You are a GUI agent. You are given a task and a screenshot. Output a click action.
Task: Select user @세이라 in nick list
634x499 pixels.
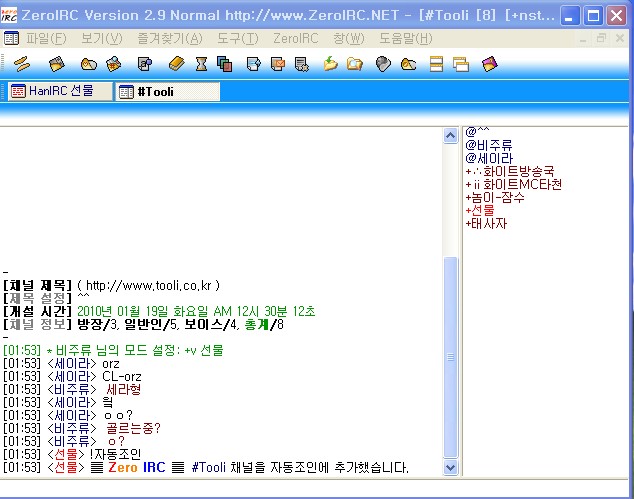point(489,158)
